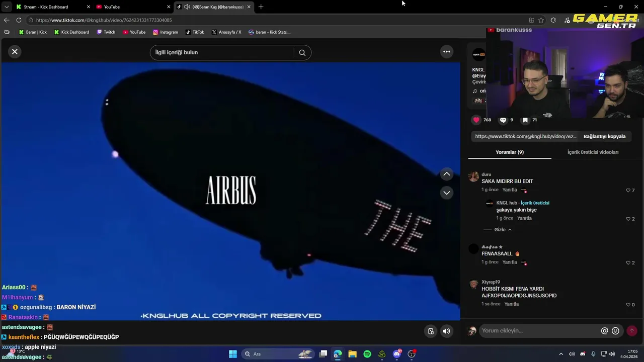Open a new browser tab with plus
This screenshot has height=362, width=644.
click(261, 7)
